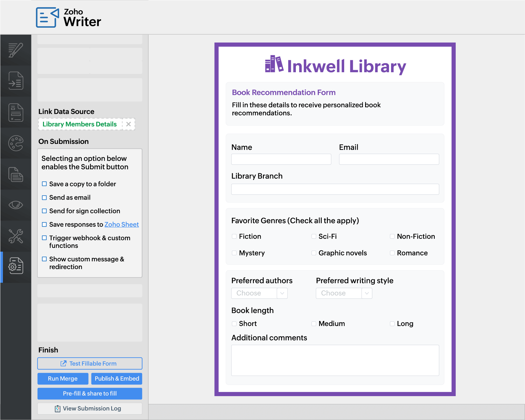Viewport: 525px width, 420px height.
Task: Open the color palette theme icon
Action: 16,143
